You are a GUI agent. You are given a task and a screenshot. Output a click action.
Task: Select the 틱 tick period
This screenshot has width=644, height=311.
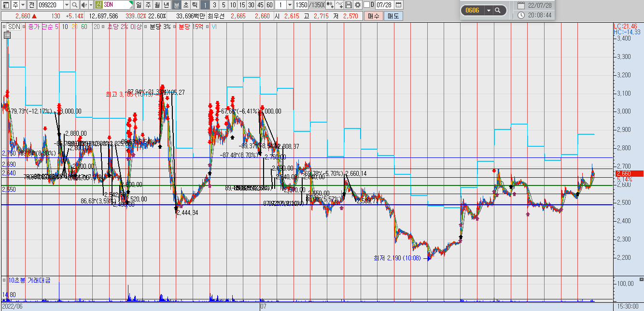tap(194, 5)
